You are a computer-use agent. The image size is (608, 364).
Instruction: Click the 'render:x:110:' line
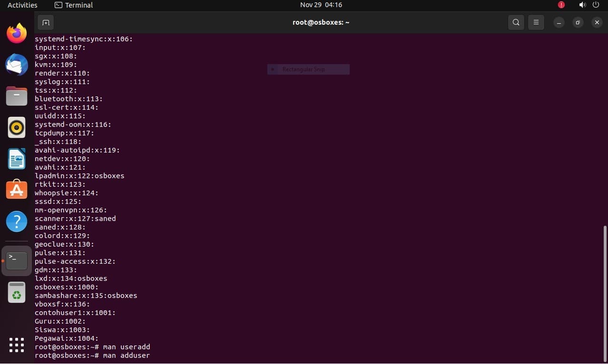tap(62, 73)
